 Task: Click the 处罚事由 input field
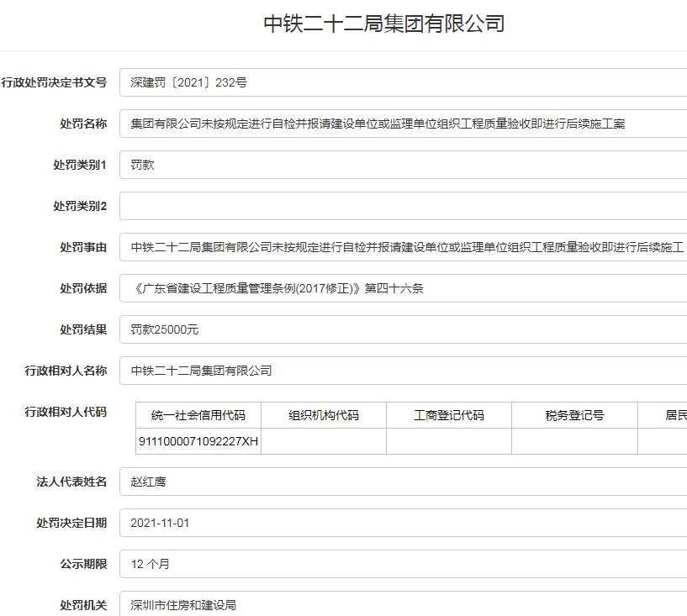(403, 247)
